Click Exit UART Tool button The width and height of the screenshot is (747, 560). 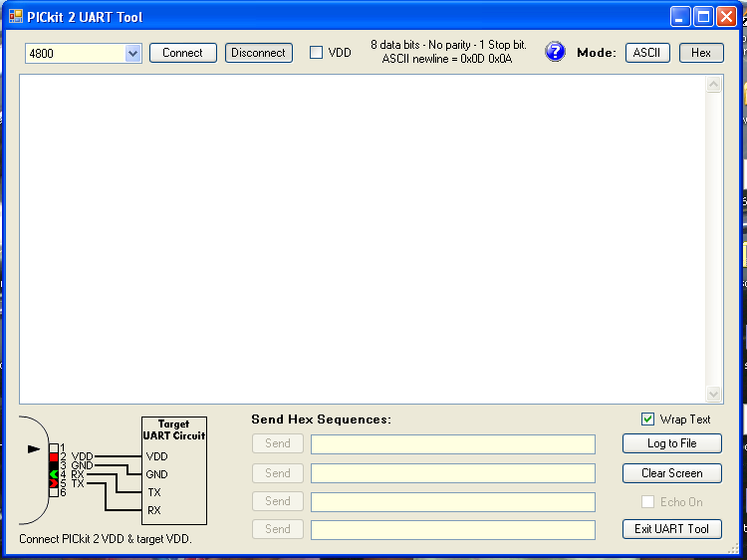(x=671, y=529)
